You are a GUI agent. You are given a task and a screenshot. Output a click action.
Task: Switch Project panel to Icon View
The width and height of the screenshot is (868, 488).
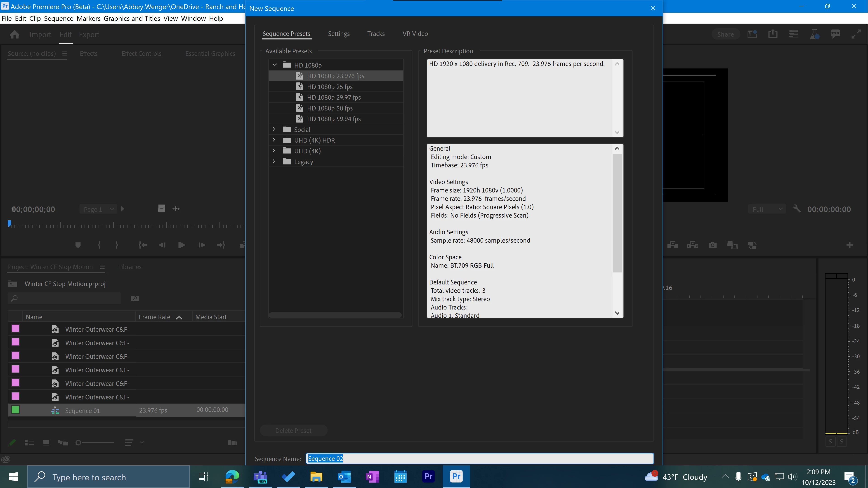(x=46, y=443)
